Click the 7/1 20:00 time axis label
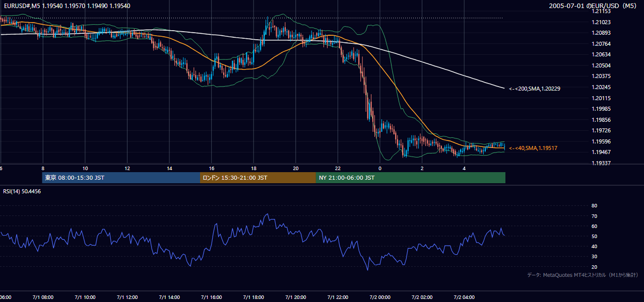Screen dimensions: 644x302 [x=296, y=297]
